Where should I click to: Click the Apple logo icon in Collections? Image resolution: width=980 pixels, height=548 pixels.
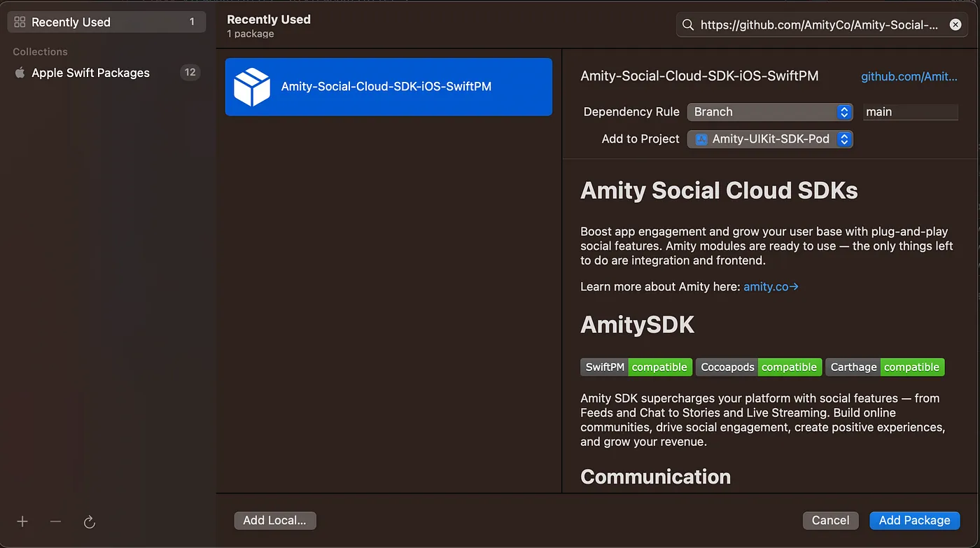tap(20, 72)
